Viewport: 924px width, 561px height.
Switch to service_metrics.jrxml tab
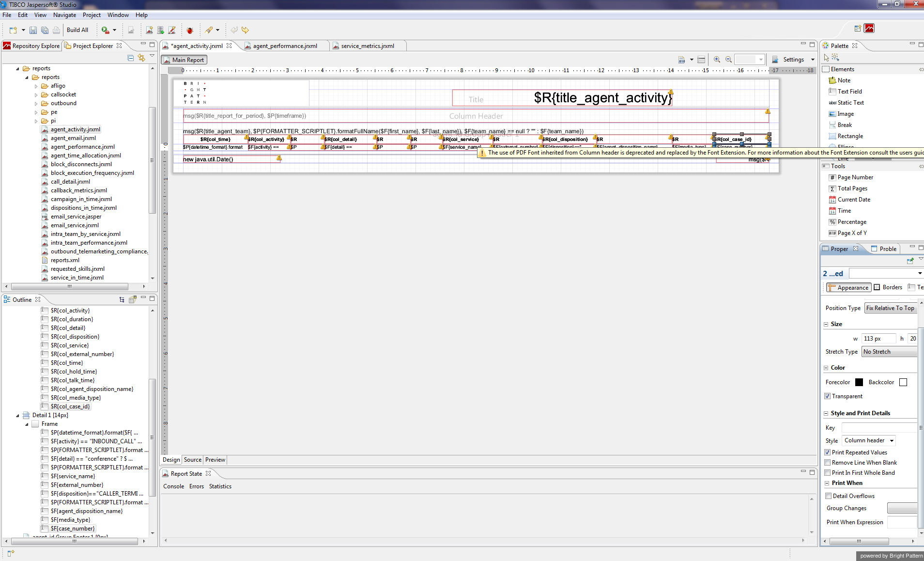(368, 46)
